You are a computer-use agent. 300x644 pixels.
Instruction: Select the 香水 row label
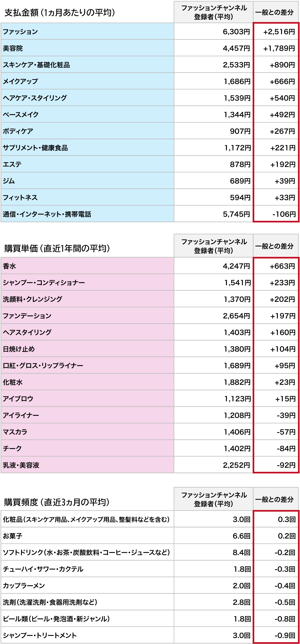(9, 266)
